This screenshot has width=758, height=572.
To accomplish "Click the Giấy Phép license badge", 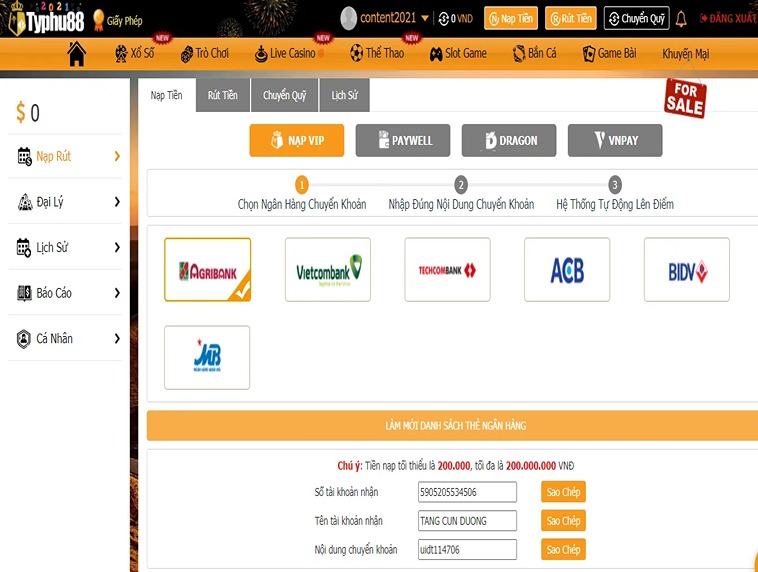I will click(116, 19).
